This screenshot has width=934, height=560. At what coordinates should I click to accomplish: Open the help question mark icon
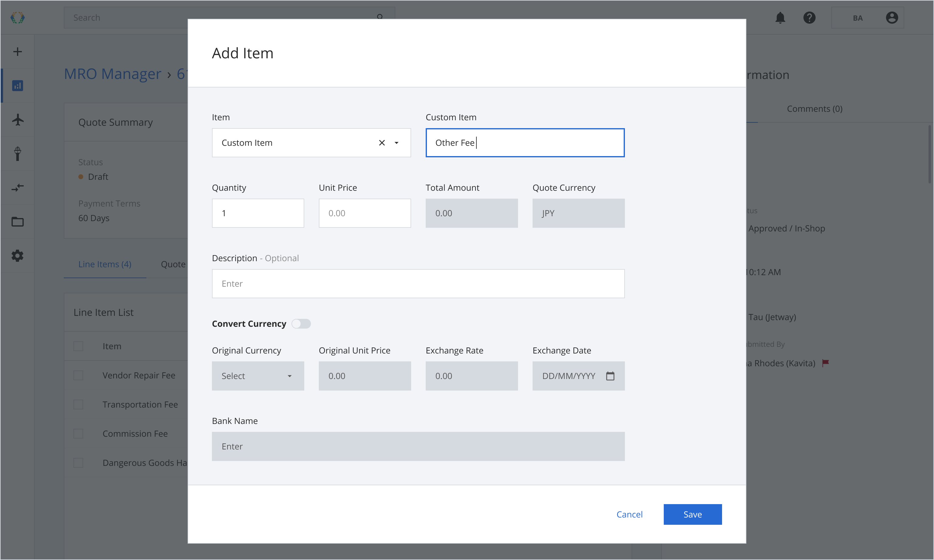809,18
